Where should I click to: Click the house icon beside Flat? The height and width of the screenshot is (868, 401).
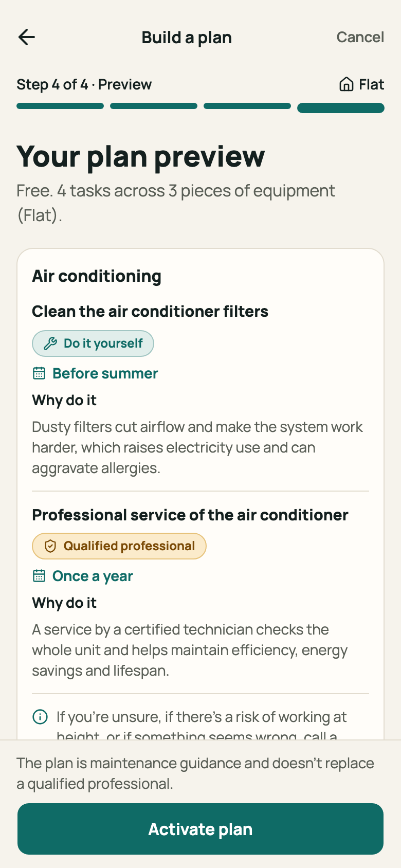pyautogui.click(x=347, y=84)
